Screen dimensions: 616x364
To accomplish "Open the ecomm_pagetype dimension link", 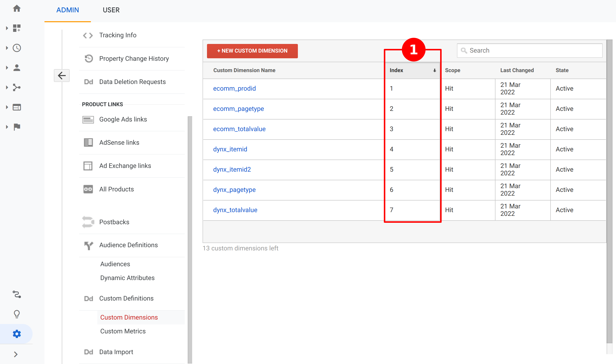I will pyautogui.click(x=238, y=109).
